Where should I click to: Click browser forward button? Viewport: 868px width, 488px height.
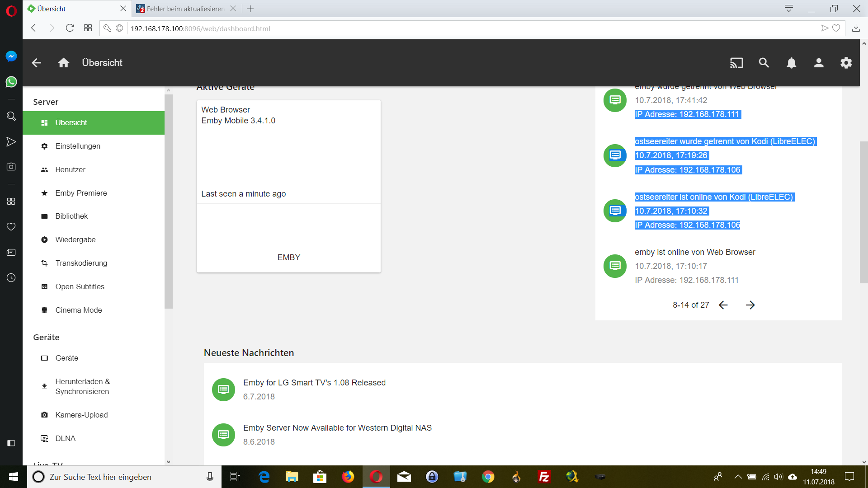tap(52, 28)
